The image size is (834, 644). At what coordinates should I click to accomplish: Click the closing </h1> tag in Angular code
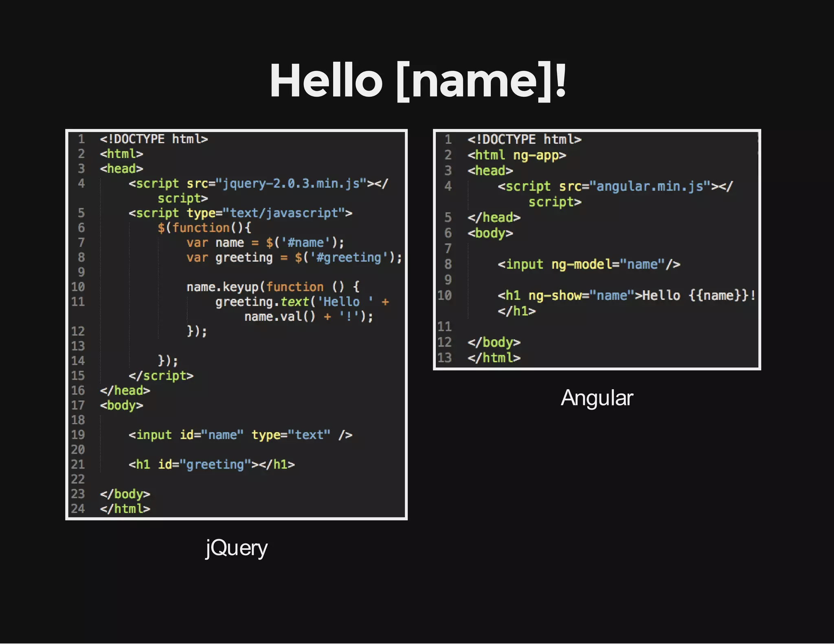[517, 311]
